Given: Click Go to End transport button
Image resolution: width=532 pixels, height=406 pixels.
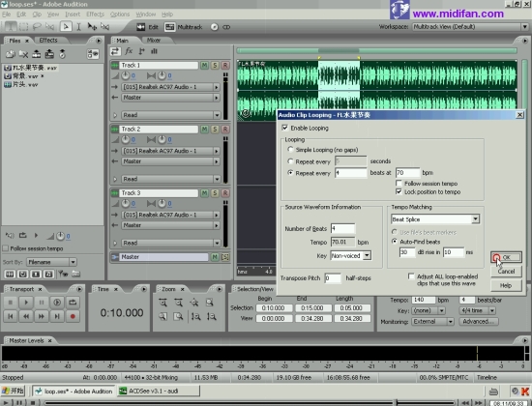Looking at the screenshot, I should 57,316.
